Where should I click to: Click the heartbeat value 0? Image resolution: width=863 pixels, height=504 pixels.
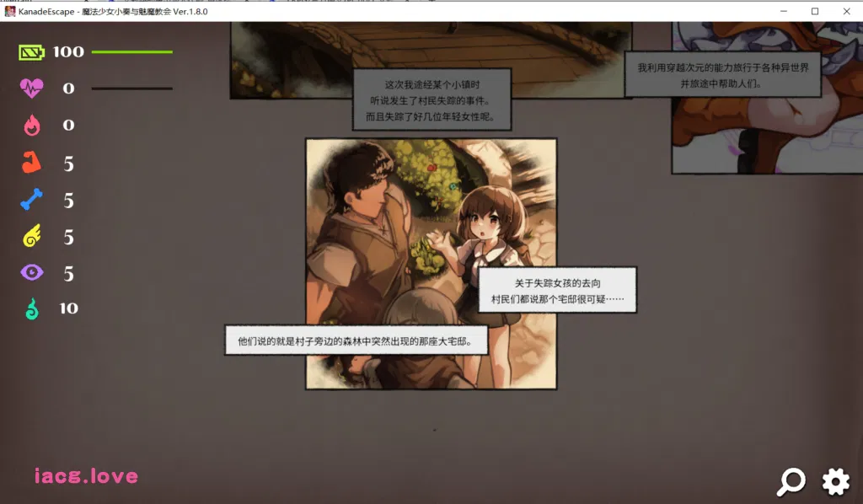point(68,88)
